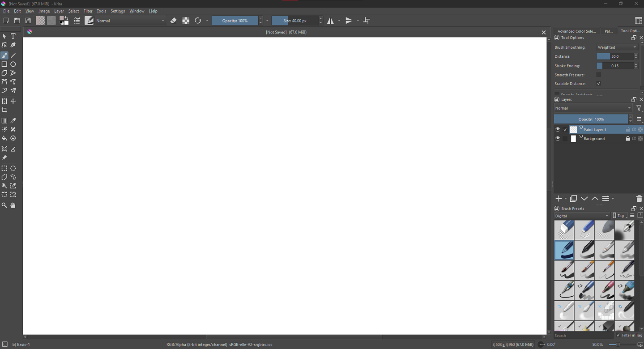
Task: Save the document via toolbar icon
Action: (28, 21)
